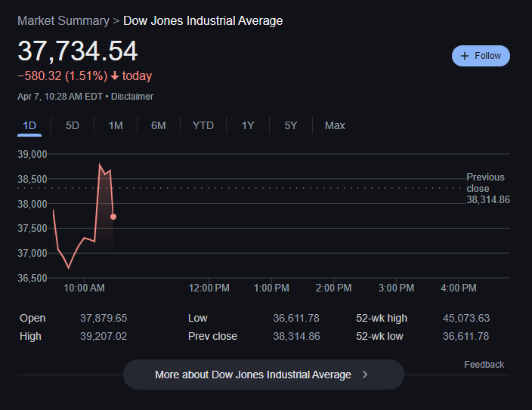
Task: Click the Previous close 38,314.86 chart label
Action: (x=488, y=188)
